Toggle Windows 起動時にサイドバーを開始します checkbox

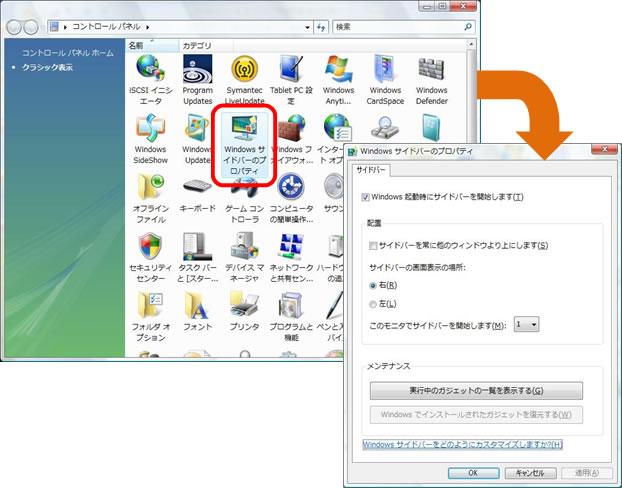point(367,197)
